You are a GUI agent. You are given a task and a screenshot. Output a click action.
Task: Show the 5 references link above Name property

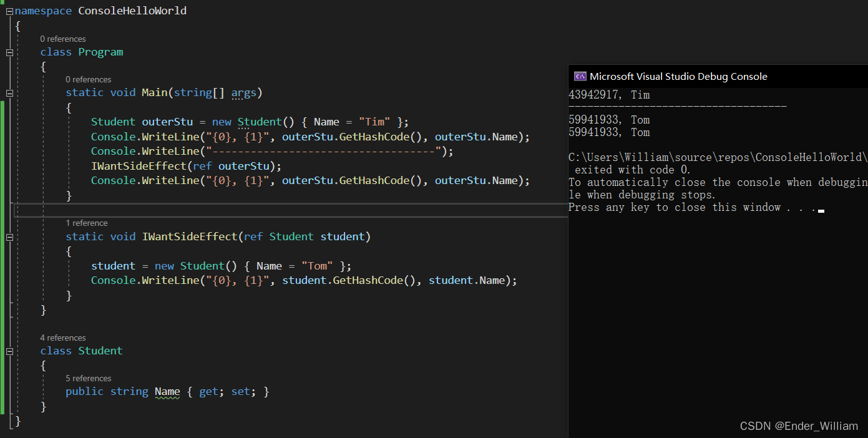(88, 378)
